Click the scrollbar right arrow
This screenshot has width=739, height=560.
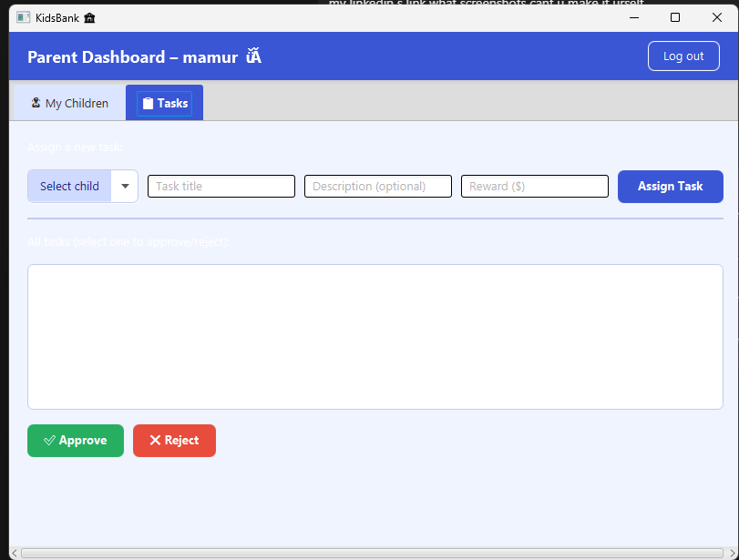733,553
